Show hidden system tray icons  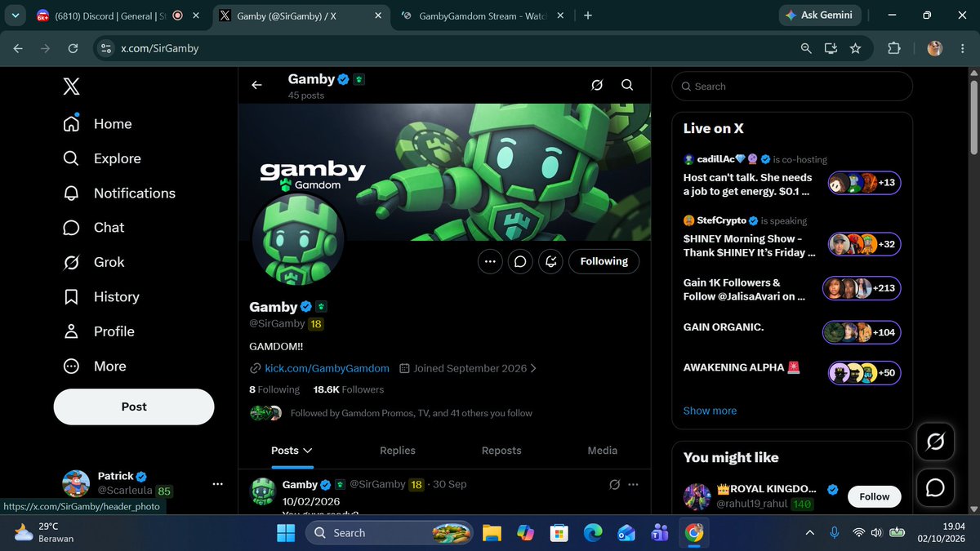coord(809,533)
